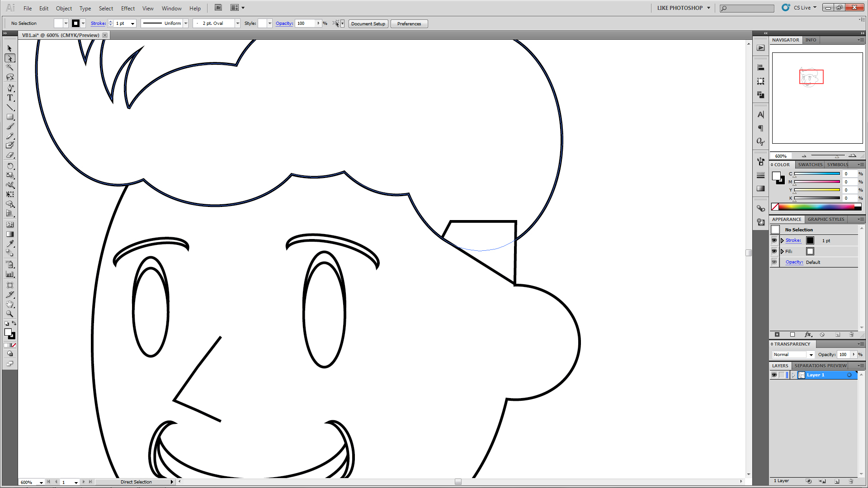Select the Hand tool
The height and width of the screenshot is (488, 868).
(9, 304)
